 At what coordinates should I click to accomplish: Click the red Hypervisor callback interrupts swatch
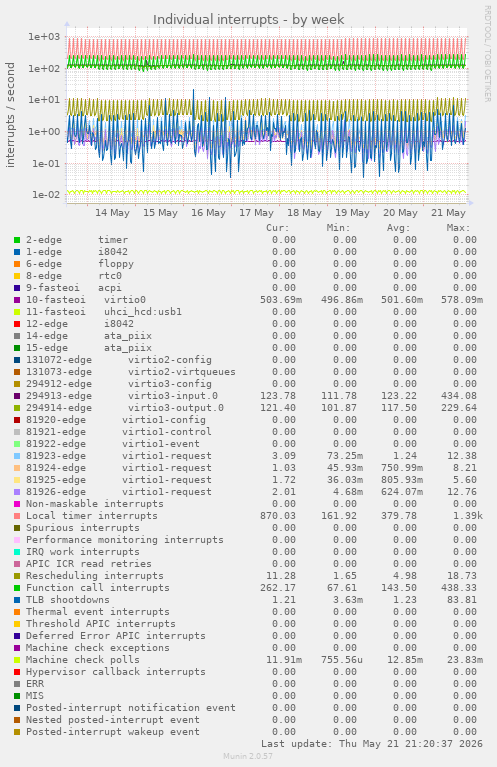(x=17, y=672)
